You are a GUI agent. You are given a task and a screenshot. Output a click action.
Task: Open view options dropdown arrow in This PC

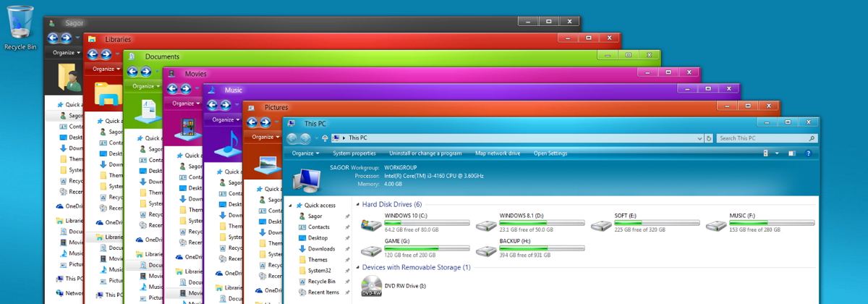[x=777, y=153]
